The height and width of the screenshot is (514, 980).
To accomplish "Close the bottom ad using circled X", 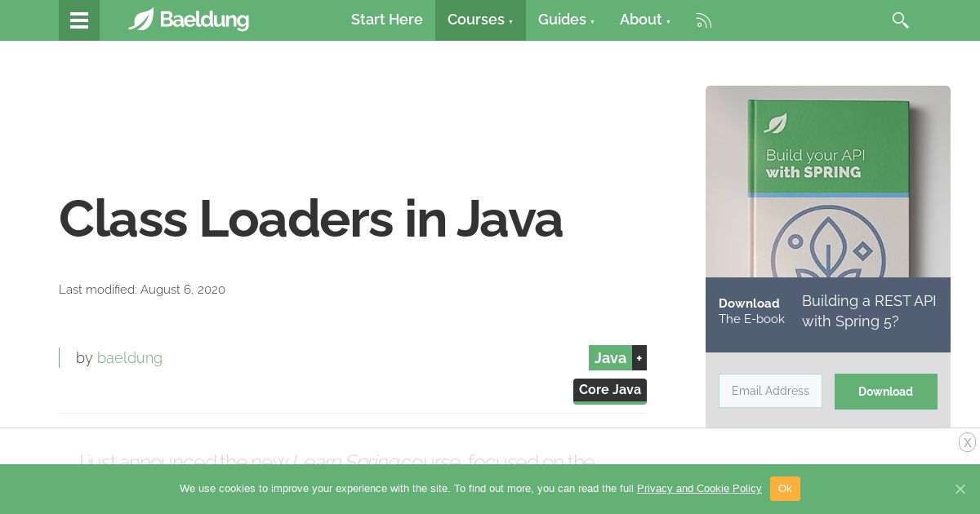I will coord(968,442).
